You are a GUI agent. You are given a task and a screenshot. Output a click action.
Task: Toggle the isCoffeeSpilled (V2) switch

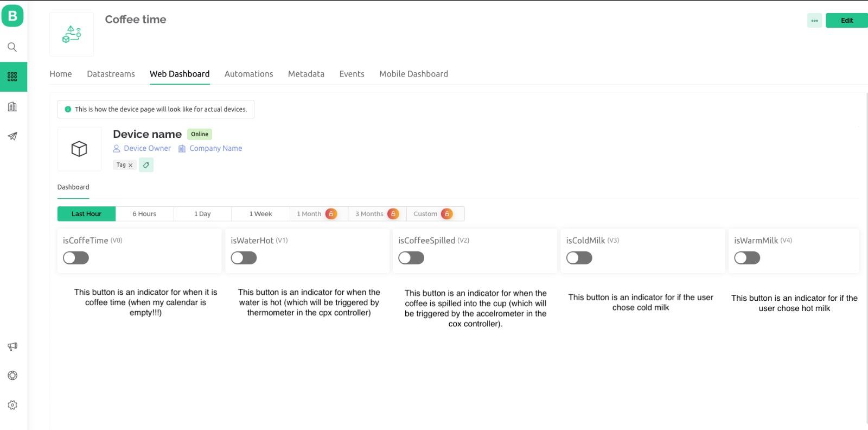[411, 258]
